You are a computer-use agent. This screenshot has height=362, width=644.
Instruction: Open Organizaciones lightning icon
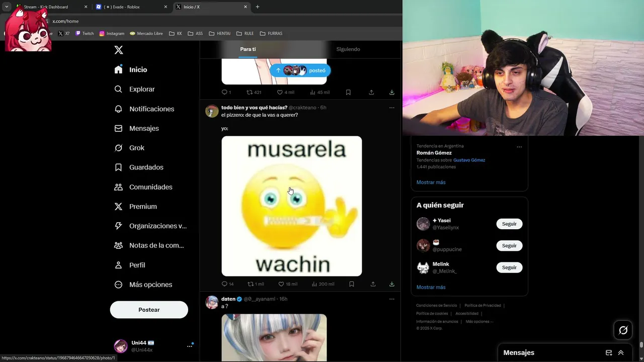(x=118, y=226)
